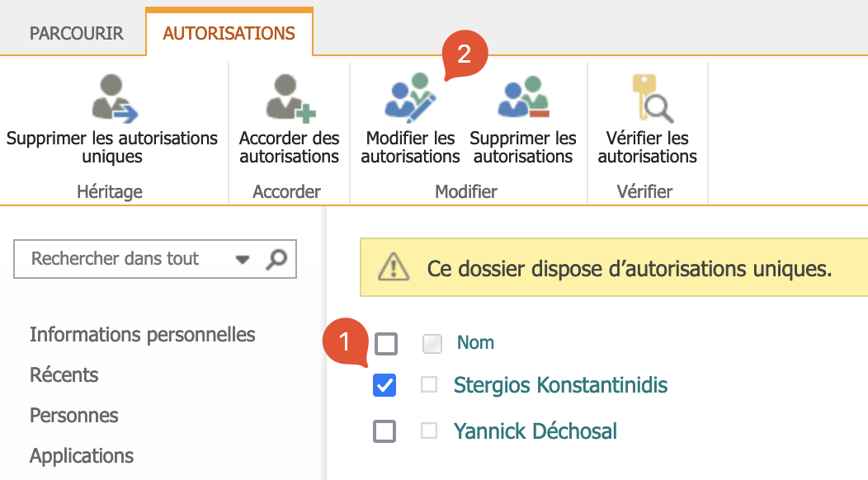Click the Supprimer les autorisations icon
The width and height of the screenshot is (868, 480).
point(522,99)
